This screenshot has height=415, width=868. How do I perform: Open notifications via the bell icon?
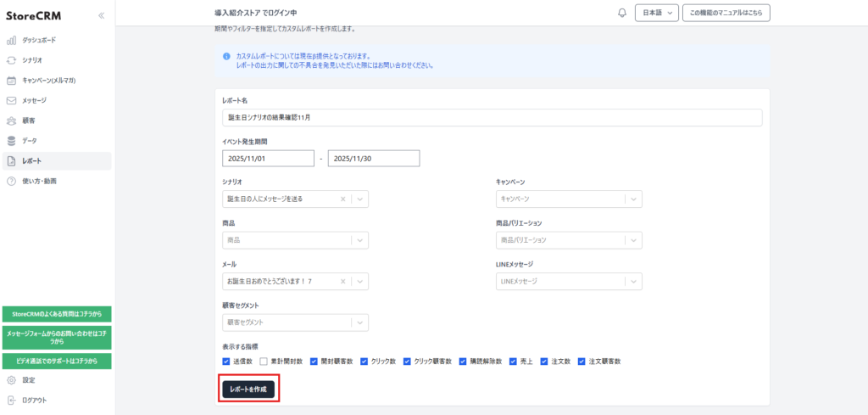pos(622,13)
